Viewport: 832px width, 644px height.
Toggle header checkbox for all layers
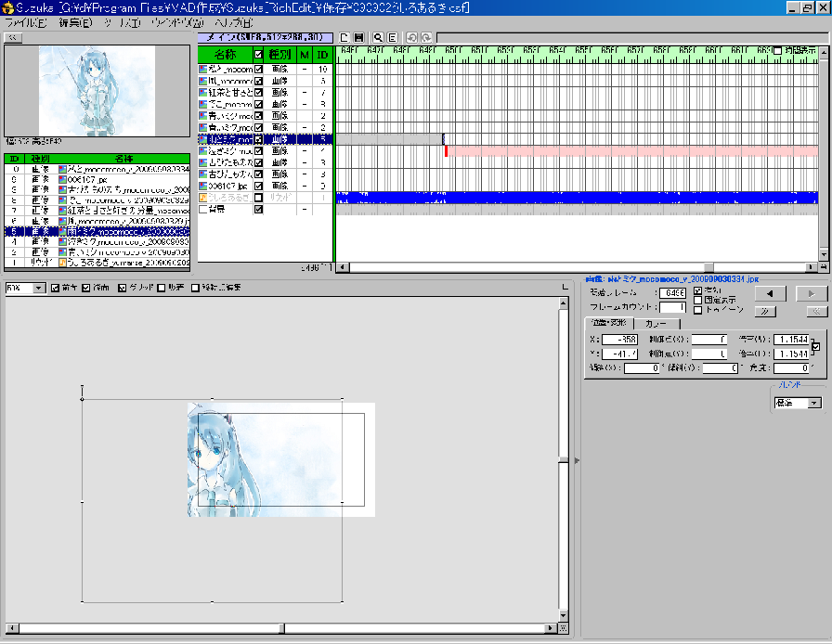(258, 54)
